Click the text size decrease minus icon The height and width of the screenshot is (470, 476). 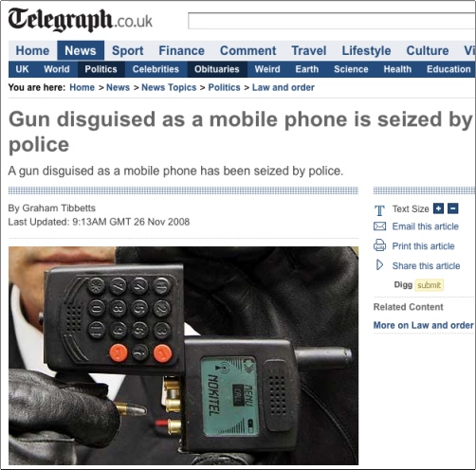(453, 208)
